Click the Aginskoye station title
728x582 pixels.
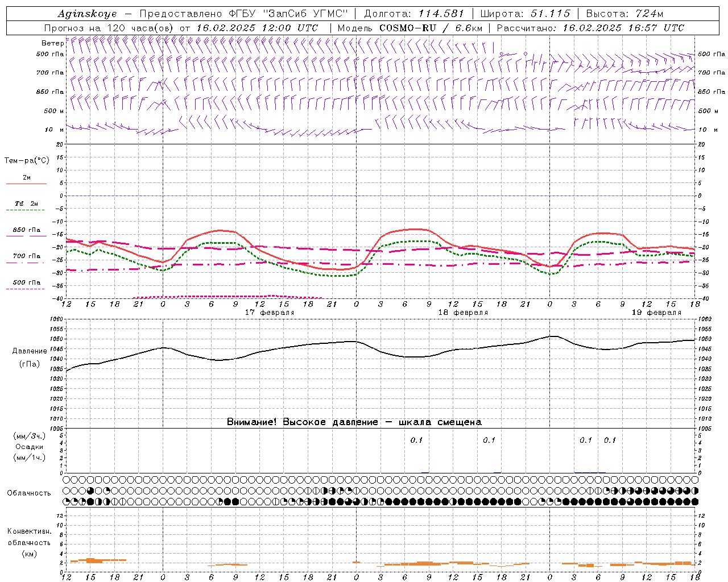tap(87, 14)
